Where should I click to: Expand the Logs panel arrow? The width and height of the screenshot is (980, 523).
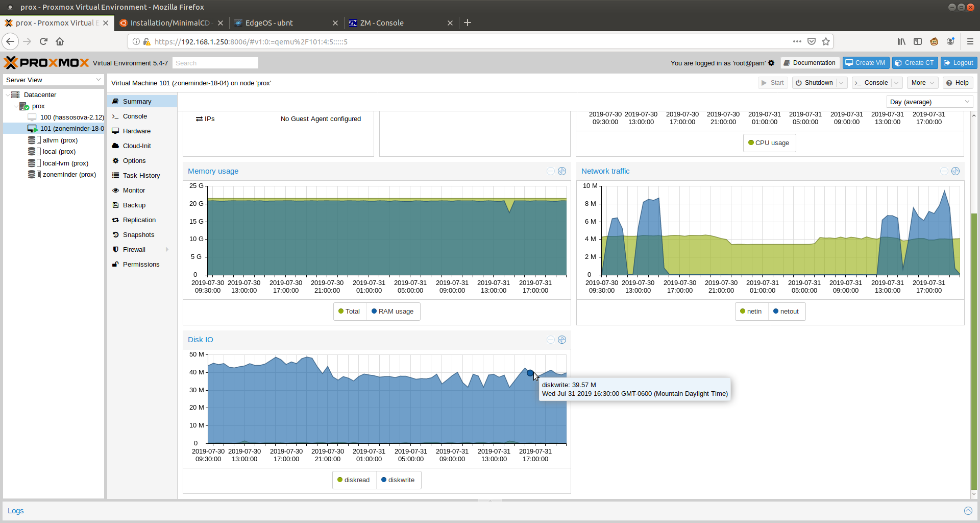tap(968, 511)
